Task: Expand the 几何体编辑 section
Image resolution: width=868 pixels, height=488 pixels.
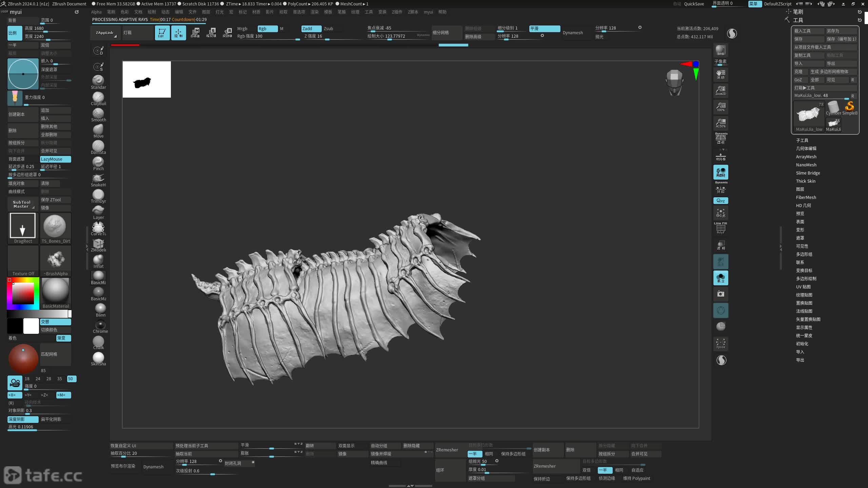Action: click(x=806, y=148)
